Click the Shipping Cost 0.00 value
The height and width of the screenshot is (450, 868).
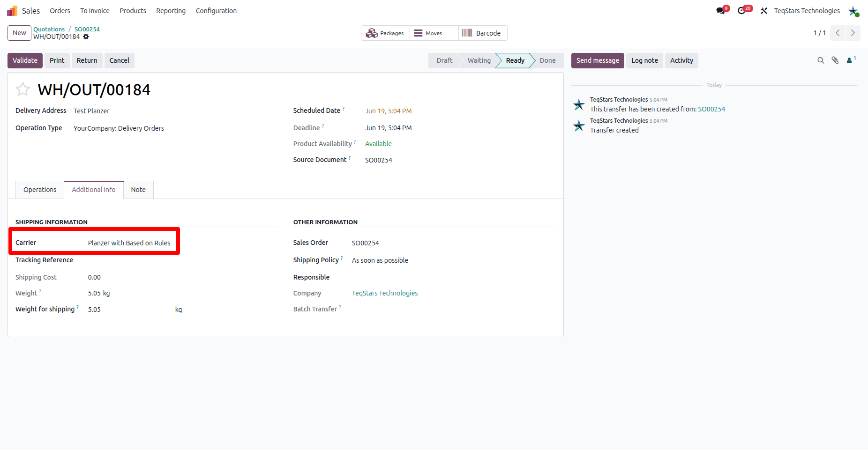(x=94, y=277)
